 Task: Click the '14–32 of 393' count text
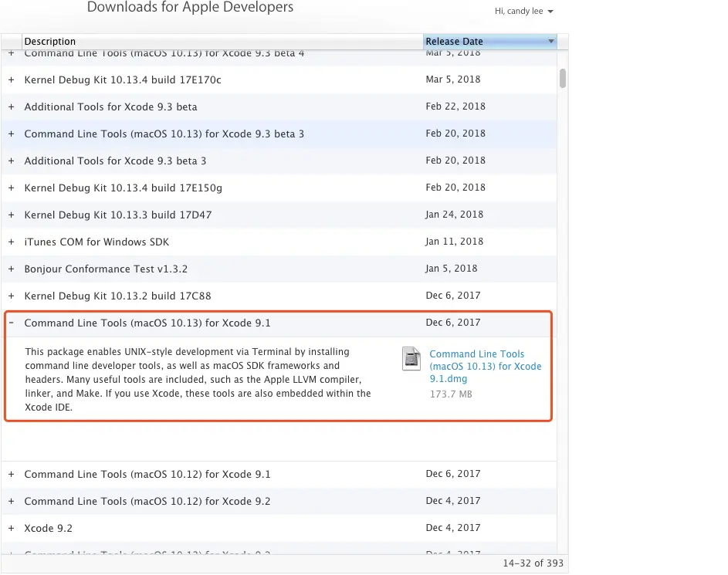pyautogui.click(x=533, y=563)
